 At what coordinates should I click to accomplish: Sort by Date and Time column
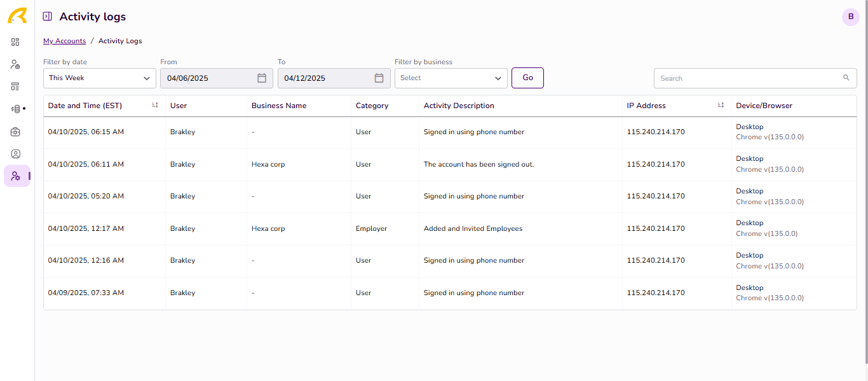click(x=155, y=106)
